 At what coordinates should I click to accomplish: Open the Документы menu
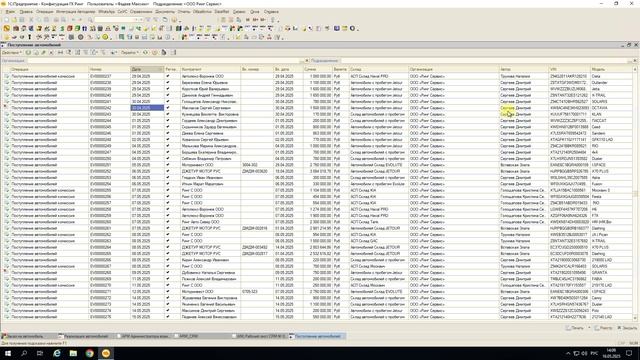165,12
